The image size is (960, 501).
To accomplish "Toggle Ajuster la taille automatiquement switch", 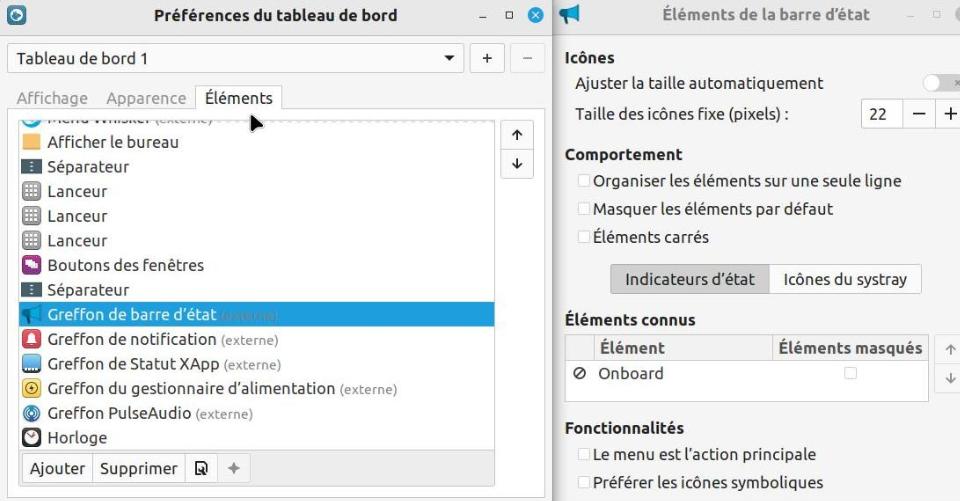I will tap(941, 83).
